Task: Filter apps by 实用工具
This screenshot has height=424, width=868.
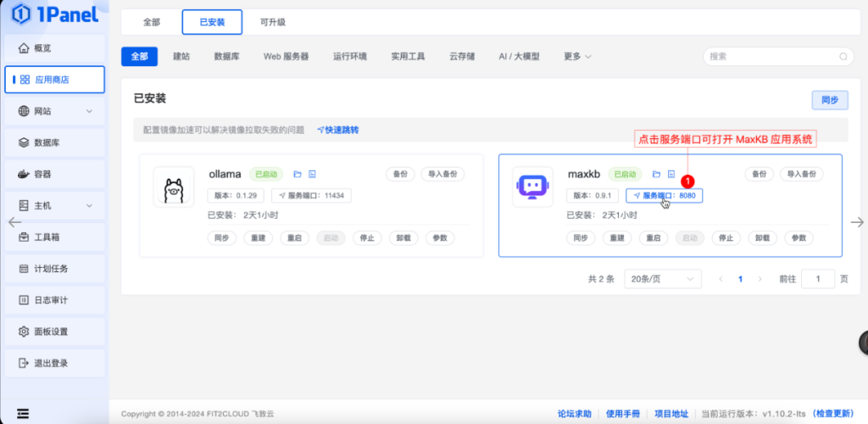Action: pos(408,57)
